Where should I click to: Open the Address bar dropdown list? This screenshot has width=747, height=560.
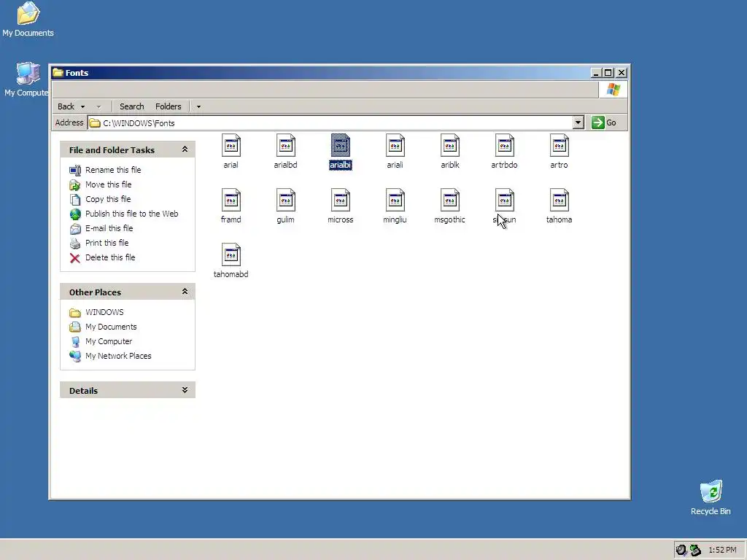point(578,122)
